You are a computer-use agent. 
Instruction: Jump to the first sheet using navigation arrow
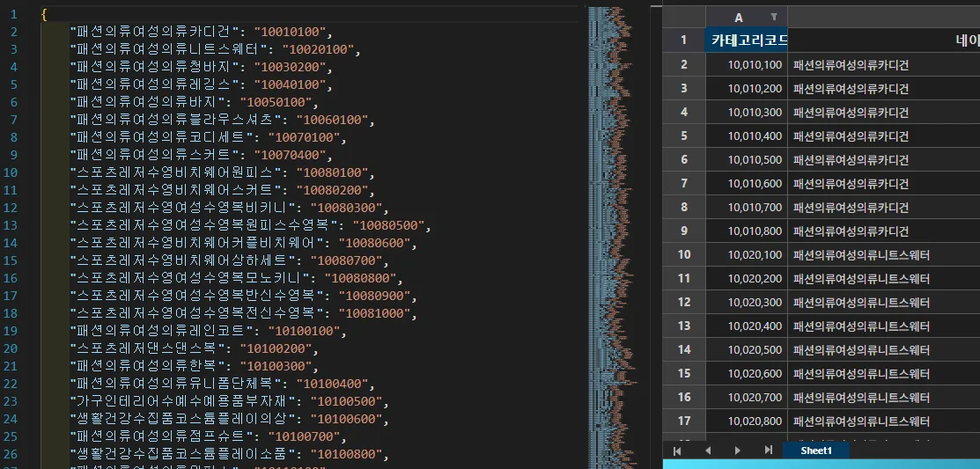click(677, 451)
